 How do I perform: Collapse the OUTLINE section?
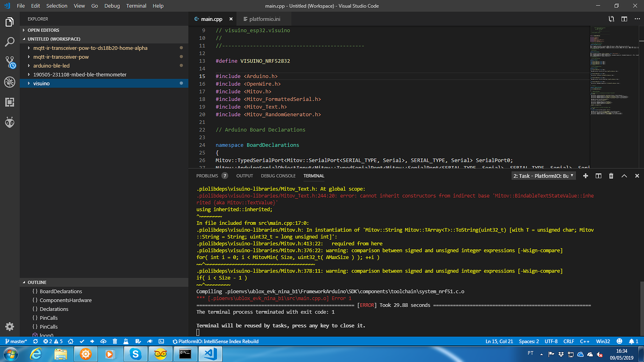pos(104,282)
